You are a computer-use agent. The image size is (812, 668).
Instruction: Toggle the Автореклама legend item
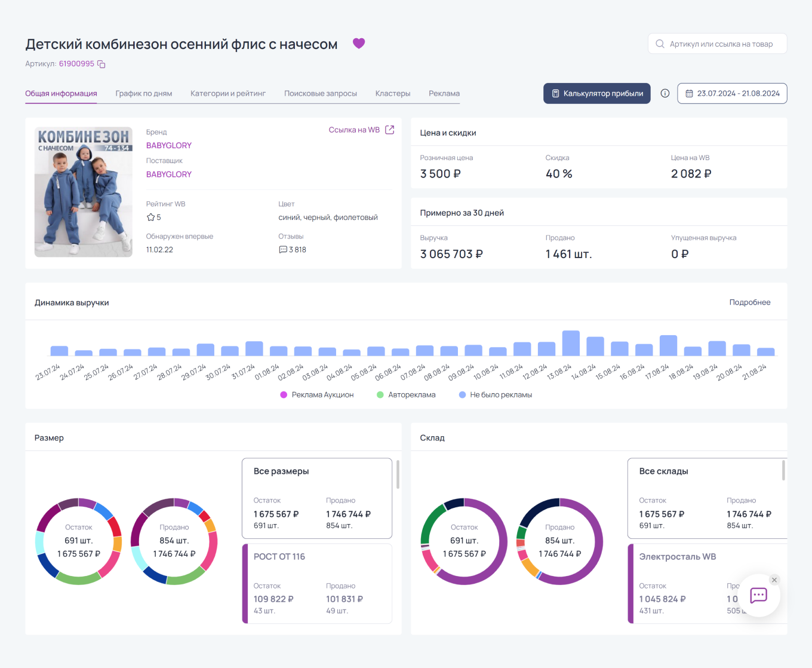(x=407, y=394)
